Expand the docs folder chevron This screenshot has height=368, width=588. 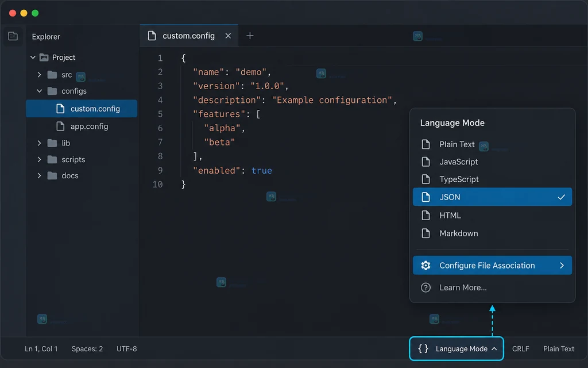coord(39,176)
